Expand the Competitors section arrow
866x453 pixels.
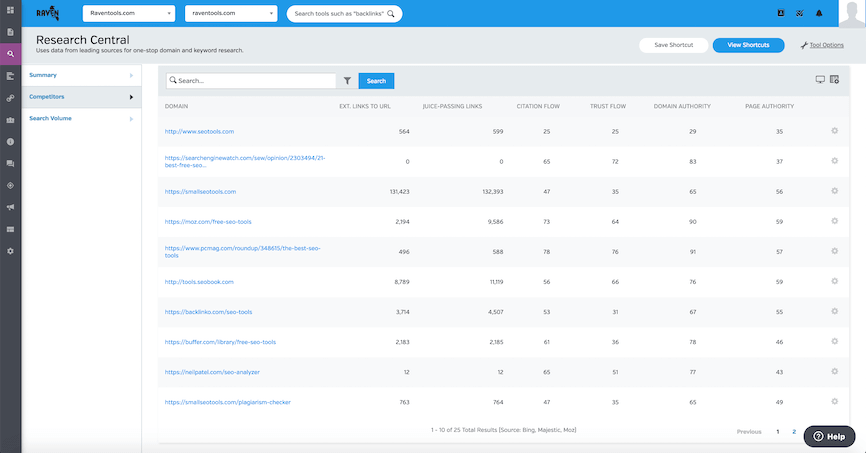click(131, 97)
